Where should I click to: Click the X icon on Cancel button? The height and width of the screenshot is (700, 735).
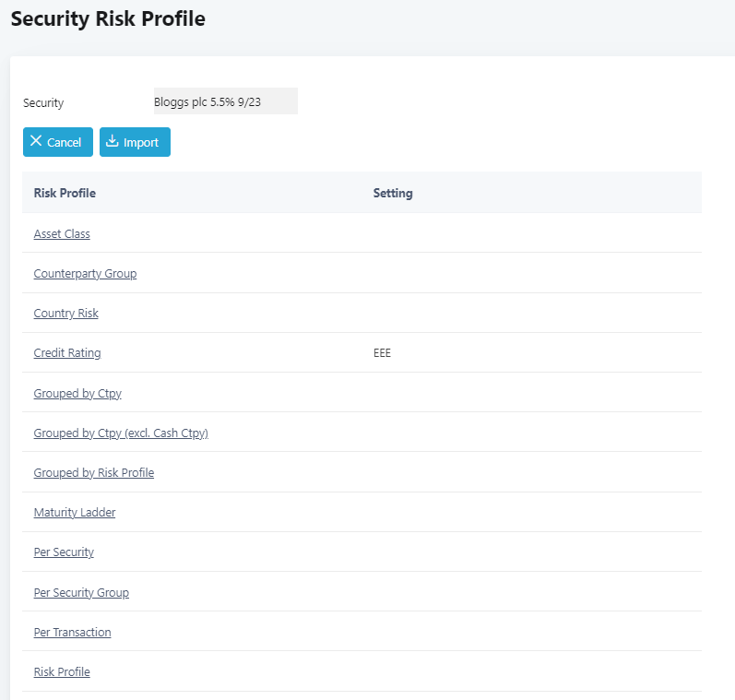(36, 142)
